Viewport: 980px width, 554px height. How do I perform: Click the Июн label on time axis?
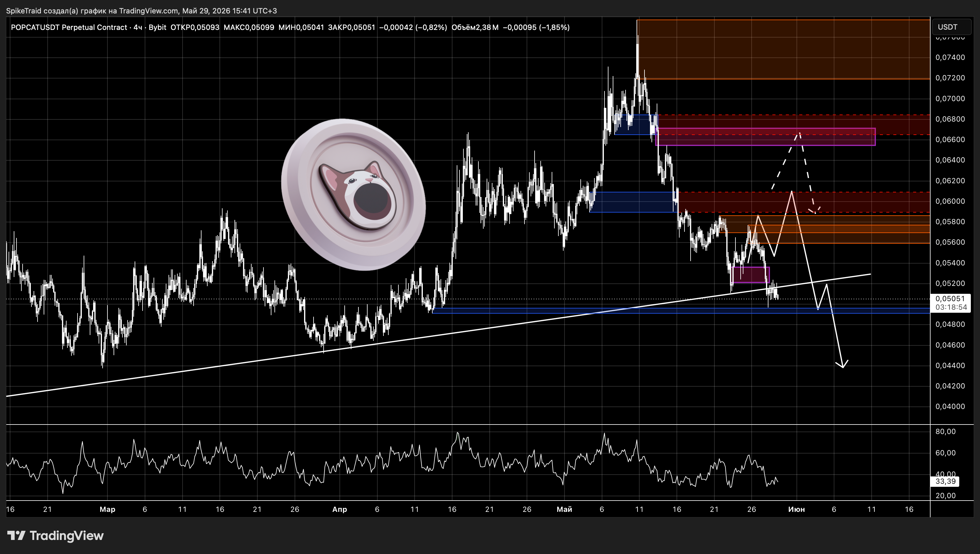click(x=796, y=509)
